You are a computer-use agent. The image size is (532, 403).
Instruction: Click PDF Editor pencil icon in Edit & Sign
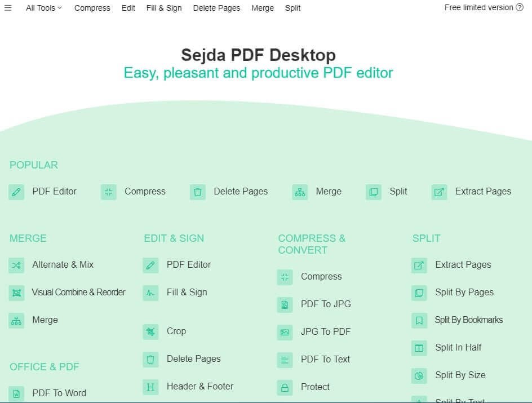[150, 265]
